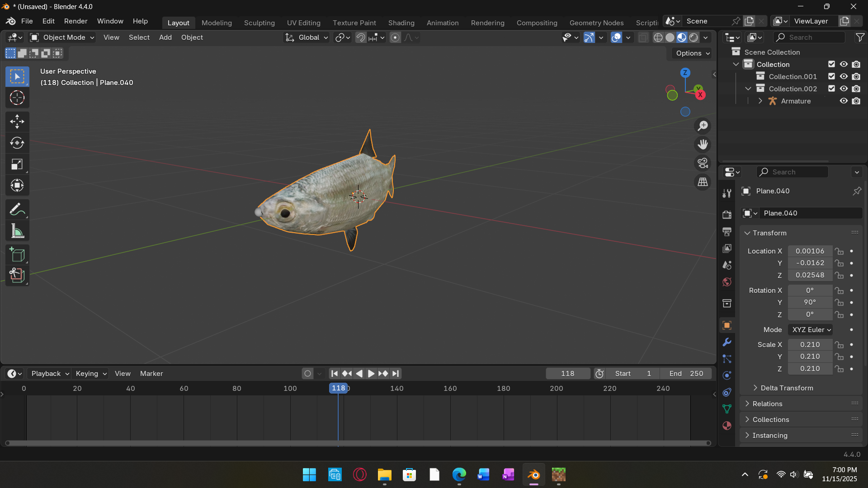The image size is (868, 488).
Task: Click the viewport pan hand icon
Action: 703,145
